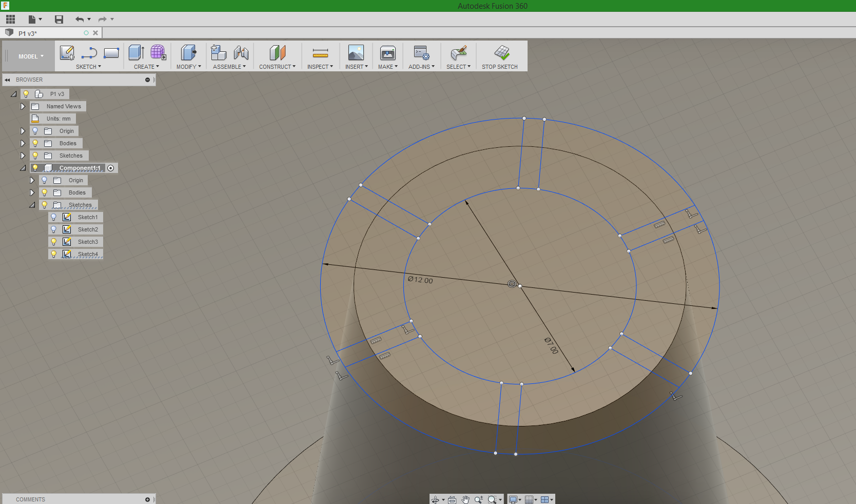Select the New Component assemble icon
856x504 pixels.
point(219,52)
